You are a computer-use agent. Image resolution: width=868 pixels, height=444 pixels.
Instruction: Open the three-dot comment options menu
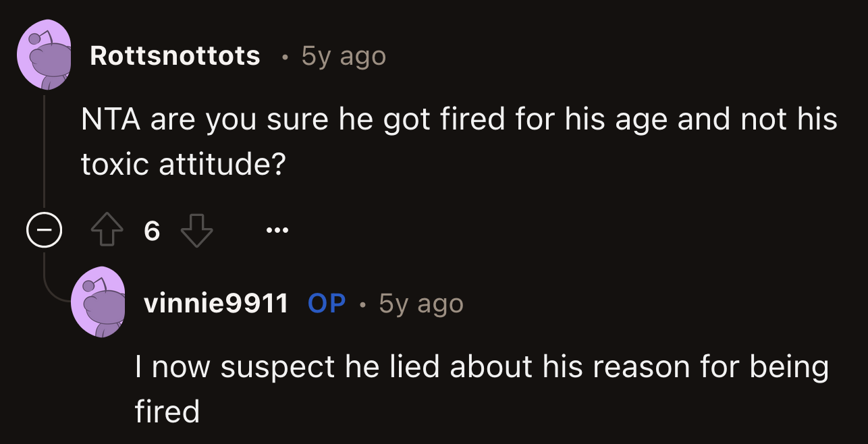(x=277, y=230)
